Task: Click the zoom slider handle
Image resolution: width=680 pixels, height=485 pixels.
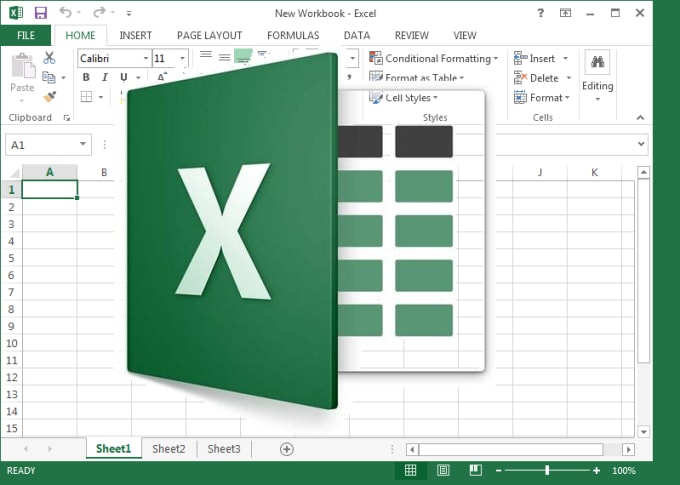Action: (547, 470)
